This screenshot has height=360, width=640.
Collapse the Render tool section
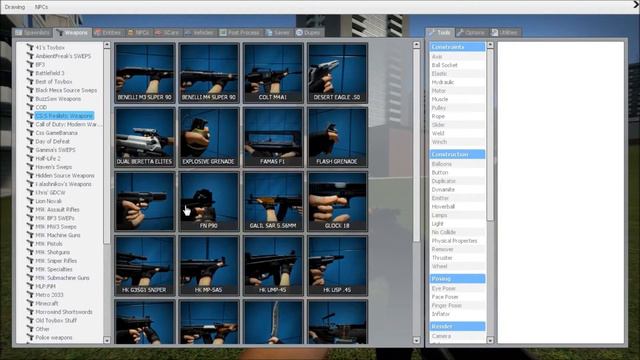[457, 327]
